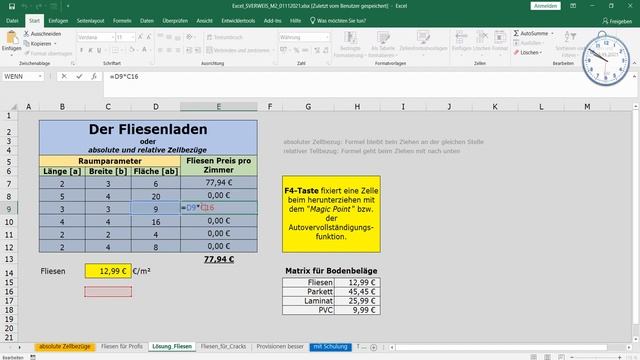The image size is (640, 360).
Task: Select the 'mit Schulung' sheet tab
Action: (330, 347)
